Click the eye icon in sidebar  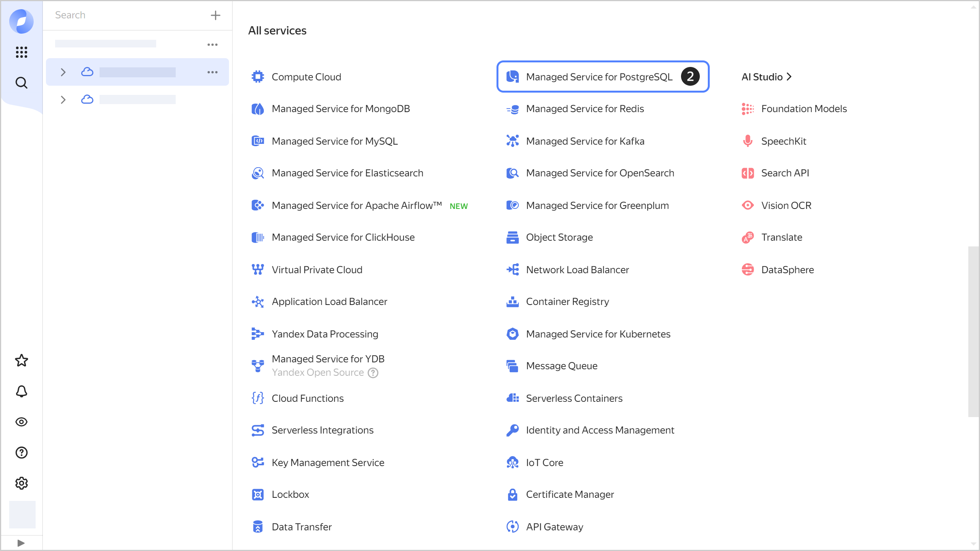click(21, 422)
